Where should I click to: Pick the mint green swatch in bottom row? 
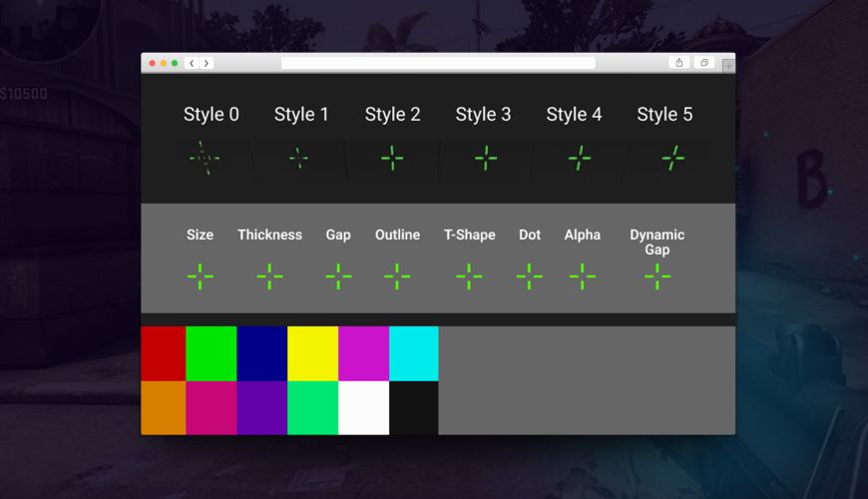point(312,407)
